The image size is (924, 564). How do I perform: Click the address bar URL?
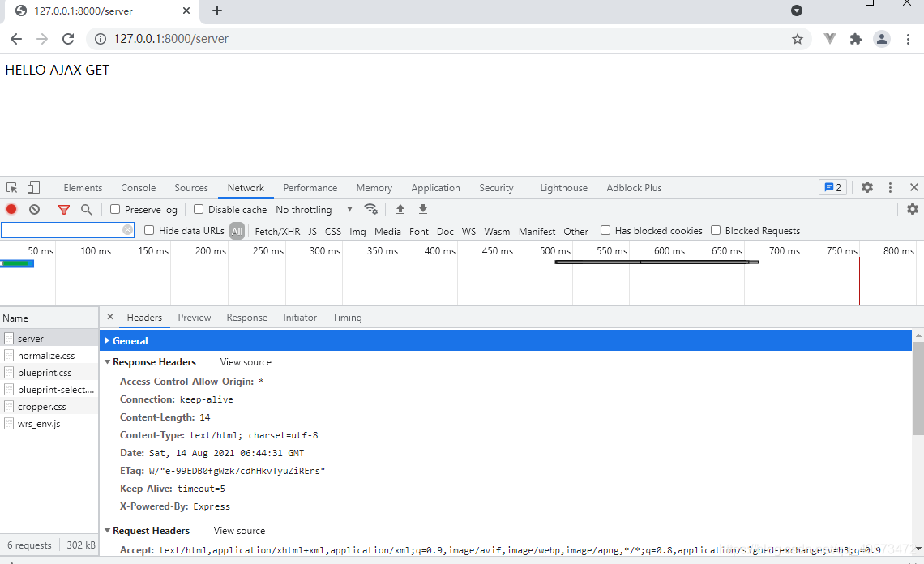pos(171,39)
